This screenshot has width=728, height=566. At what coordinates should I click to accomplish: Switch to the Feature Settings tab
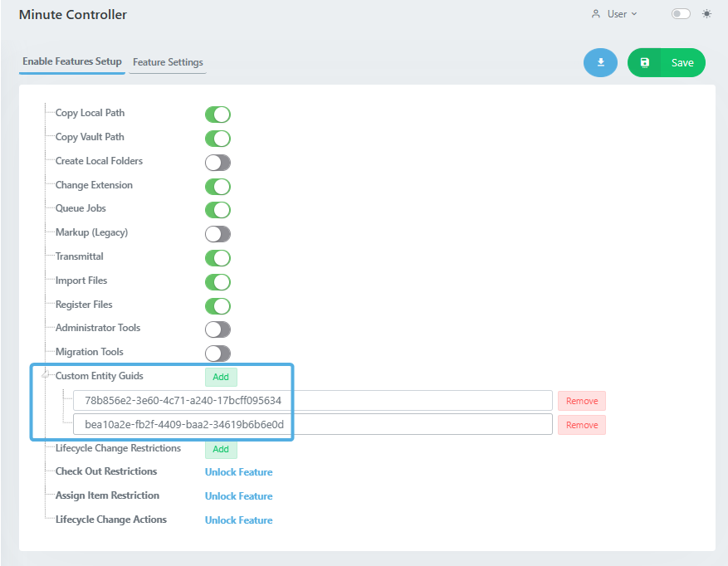pyautogui.click(x=167, y=62)
